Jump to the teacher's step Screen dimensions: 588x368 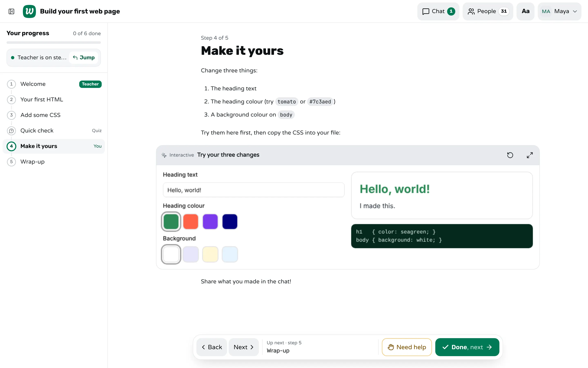[84, 58]
